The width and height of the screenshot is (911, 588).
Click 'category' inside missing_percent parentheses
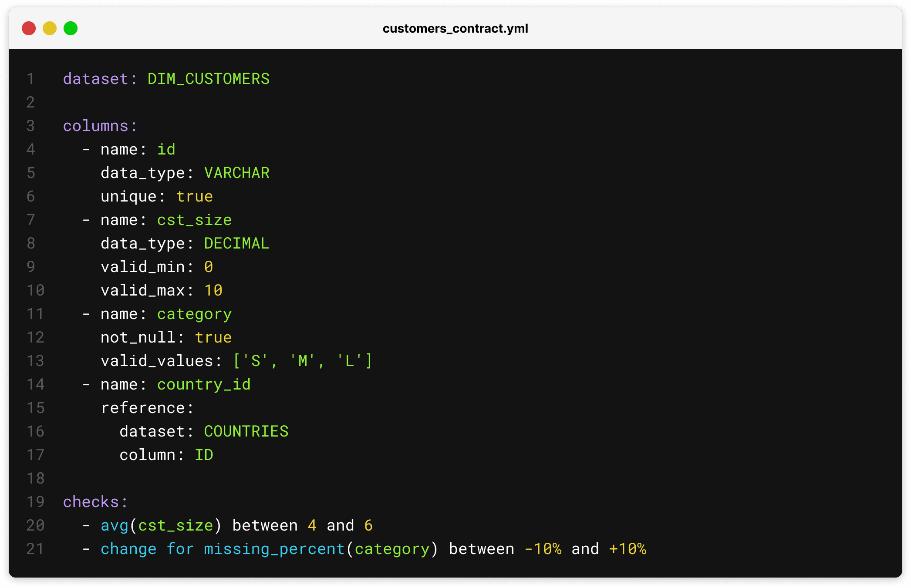click(392, 549)
